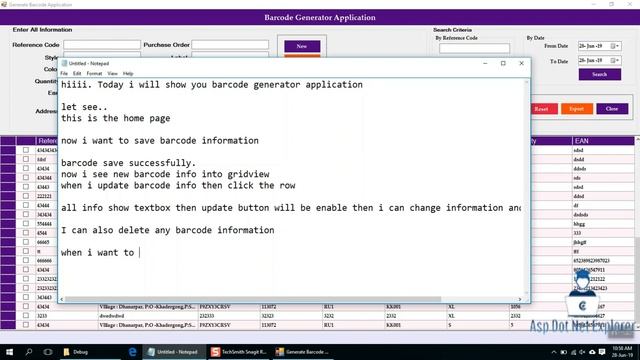Tick the checkbox for row 222121
Viewport: 640px width, 360px height.
click(26, 196)
